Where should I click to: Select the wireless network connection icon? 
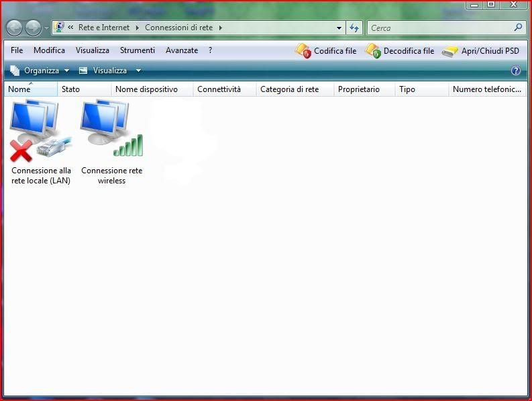point(111,128)
